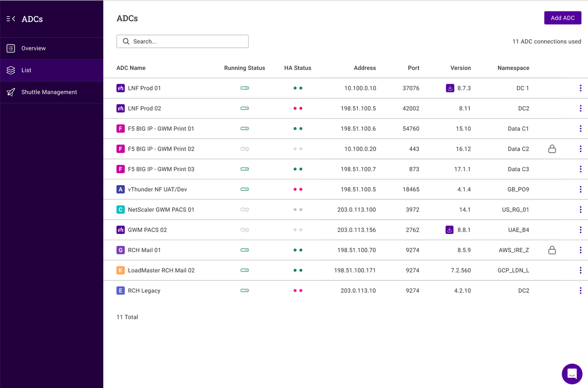Click the lock icon on F5 BIG IP - GWM Print 02 row
588x388 pixels.
click(x=552, y=149)
